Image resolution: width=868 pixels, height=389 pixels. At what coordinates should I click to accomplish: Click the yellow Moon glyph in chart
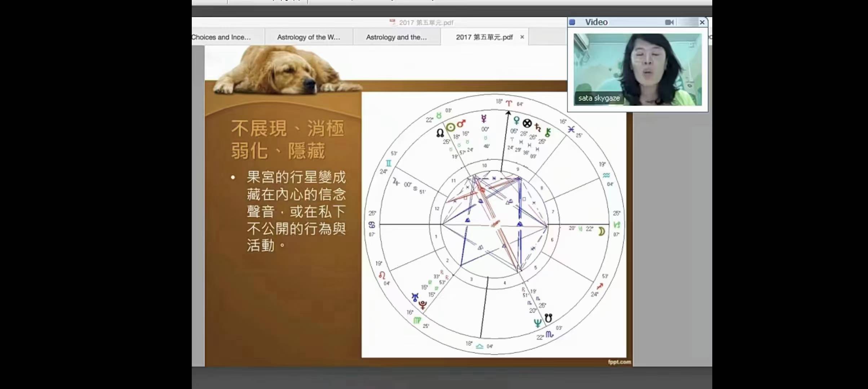601,231
